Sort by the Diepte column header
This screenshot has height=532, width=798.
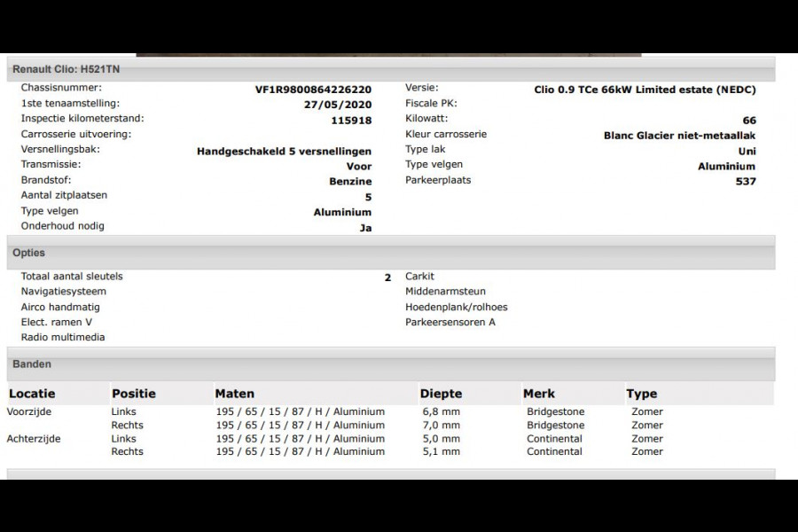point(441,394)
